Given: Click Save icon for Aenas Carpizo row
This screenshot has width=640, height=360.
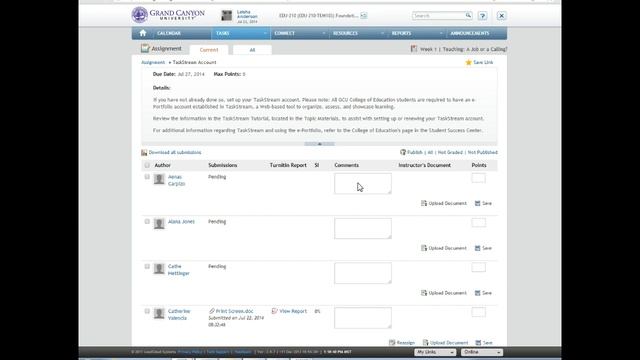Looking at the screenshot, I should [x=478, y=203].
